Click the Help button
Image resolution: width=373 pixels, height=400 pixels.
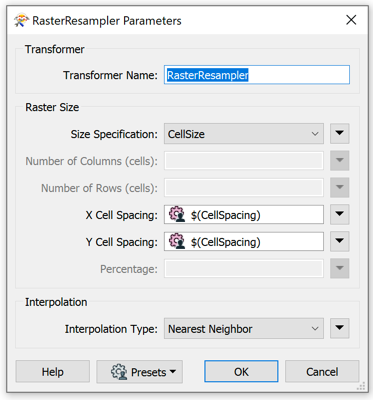(x=53, y=371)
